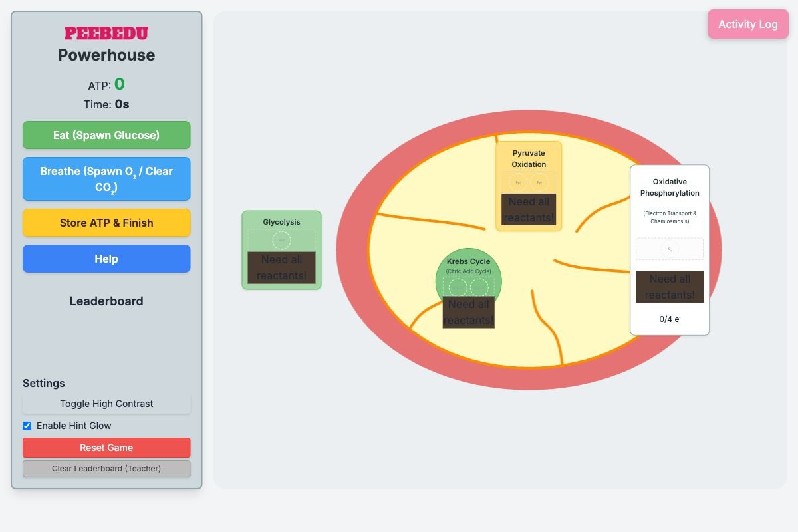
Task: Open the Activity Log panel
Action: (747, 24)
